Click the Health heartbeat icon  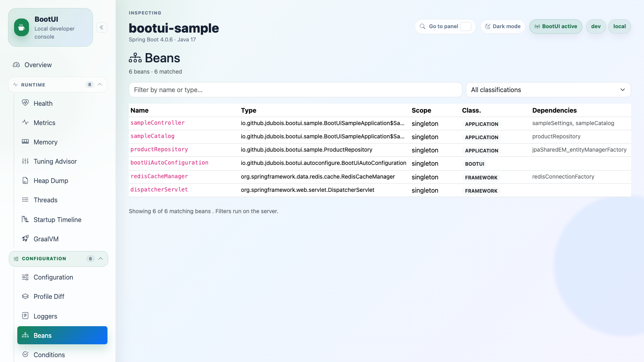tap(25, 103)
